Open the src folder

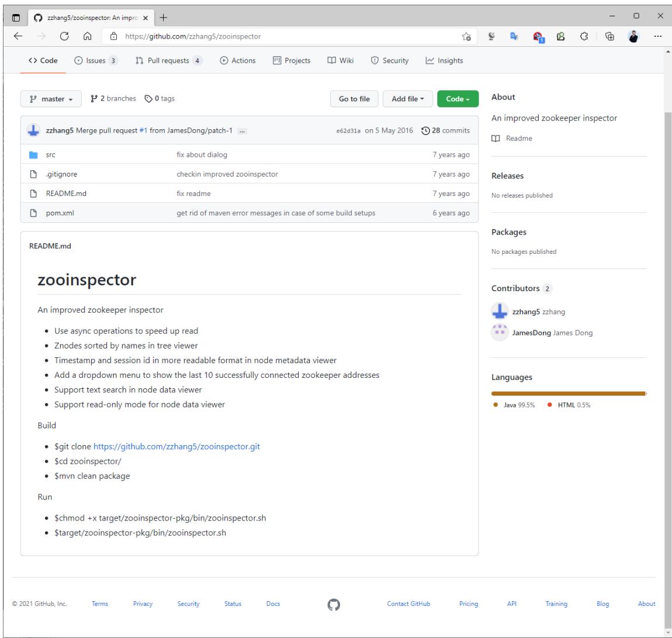click(x=51, y=155)
